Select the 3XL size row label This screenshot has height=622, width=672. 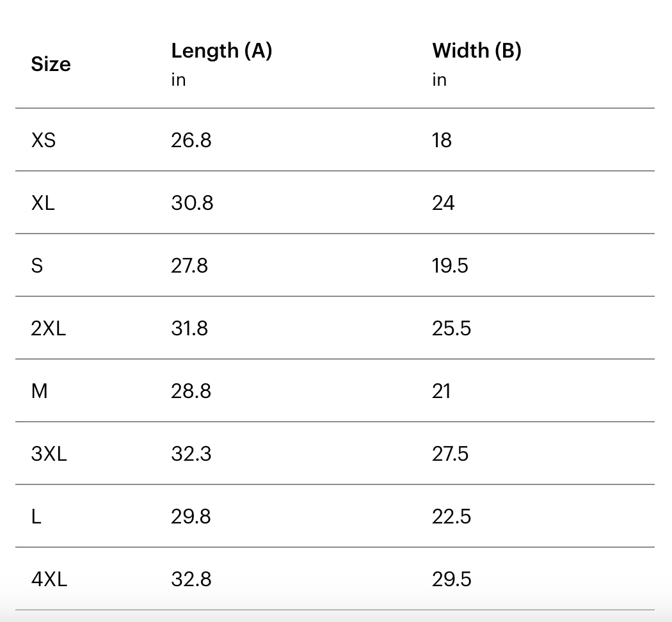49,454
